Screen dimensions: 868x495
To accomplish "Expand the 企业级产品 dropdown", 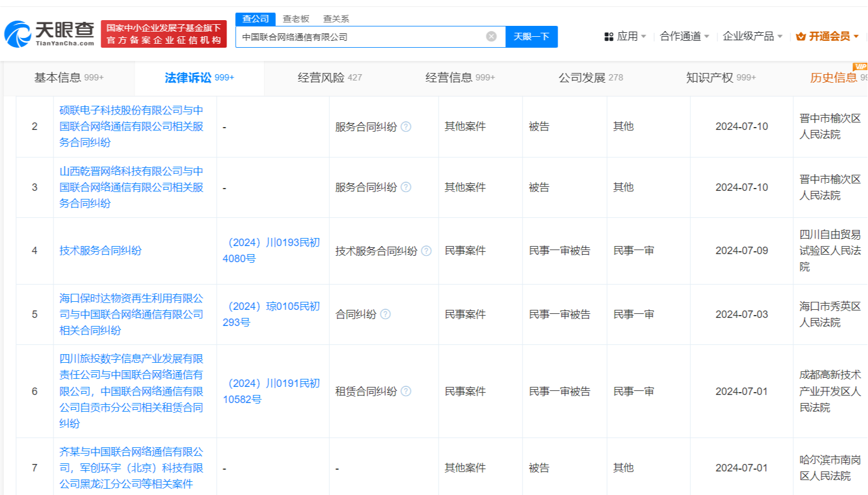I will 752,36.
